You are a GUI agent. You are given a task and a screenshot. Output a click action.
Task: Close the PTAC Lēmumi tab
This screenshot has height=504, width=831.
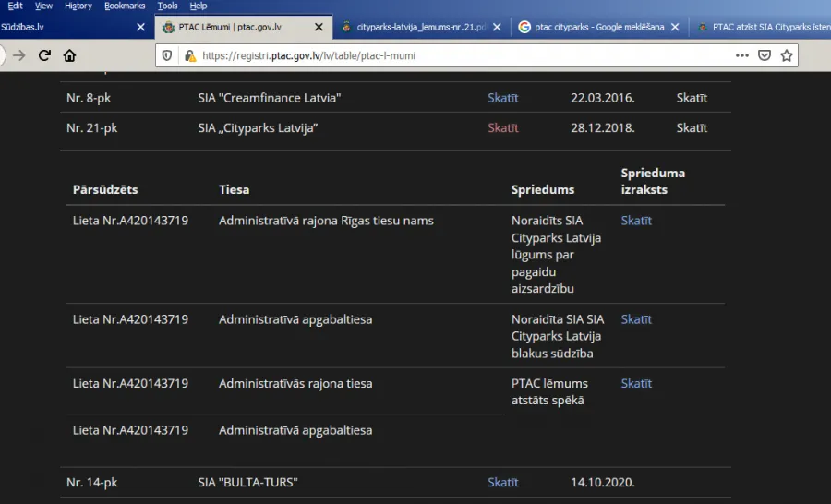click(319, 27)
